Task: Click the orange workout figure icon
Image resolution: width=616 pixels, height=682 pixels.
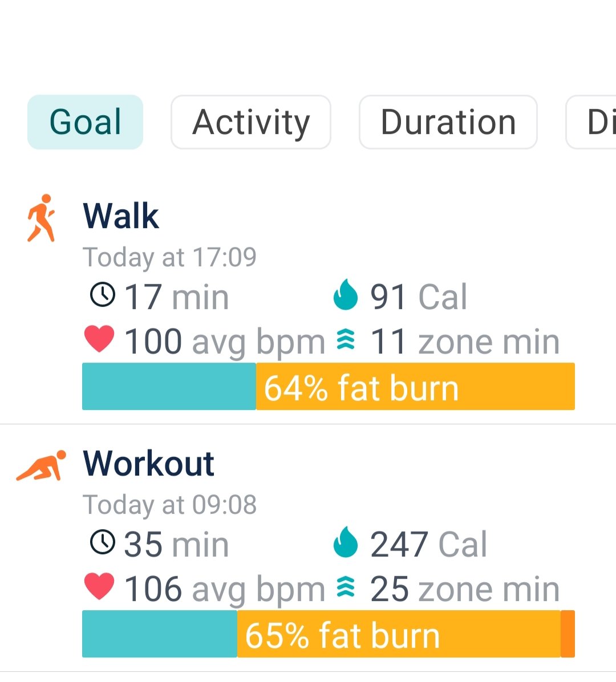Action: pos(41,465)
